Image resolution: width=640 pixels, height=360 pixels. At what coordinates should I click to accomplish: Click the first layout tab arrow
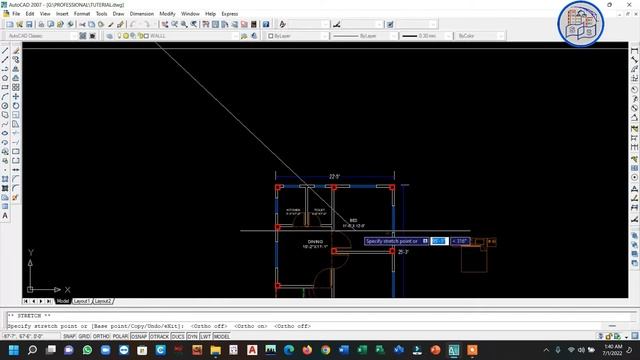[26, 301]
